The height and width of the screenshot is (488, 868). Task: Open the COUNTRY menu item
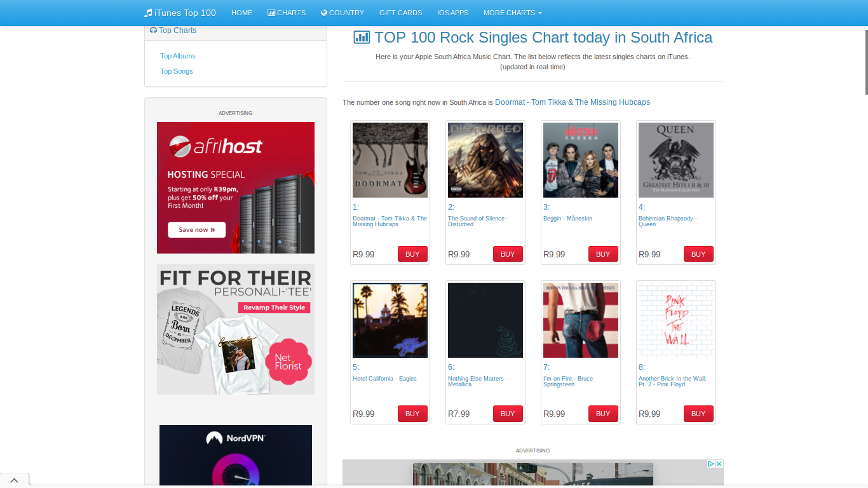tap(342, 13)
